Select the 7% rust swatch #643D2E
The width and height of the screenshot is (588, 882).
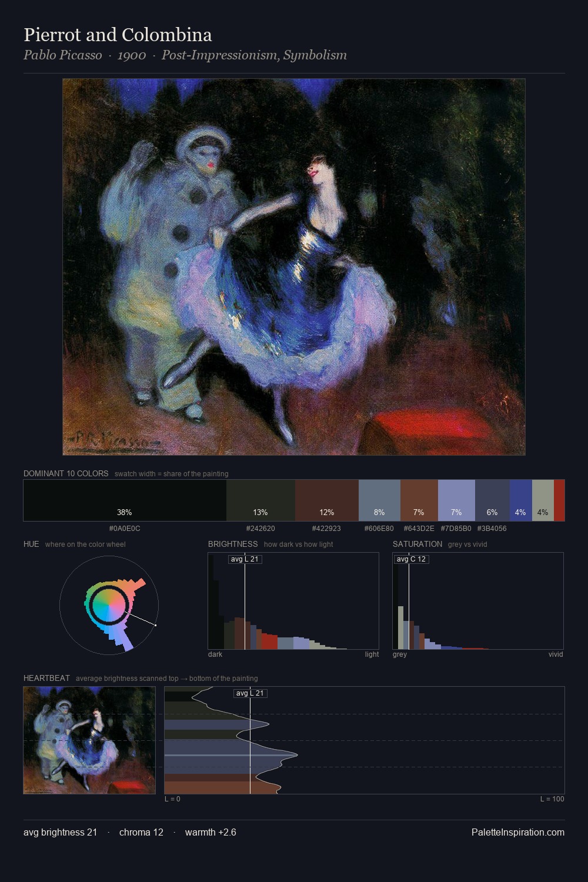coord(419,500)
